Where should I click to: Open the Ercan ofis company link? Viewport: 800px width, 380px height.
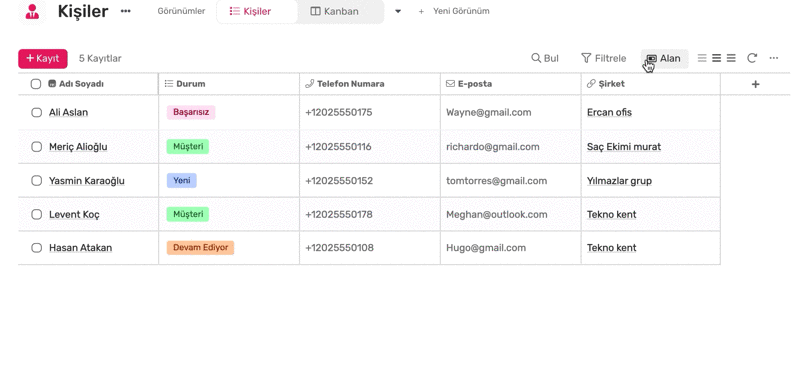point(609,112)
